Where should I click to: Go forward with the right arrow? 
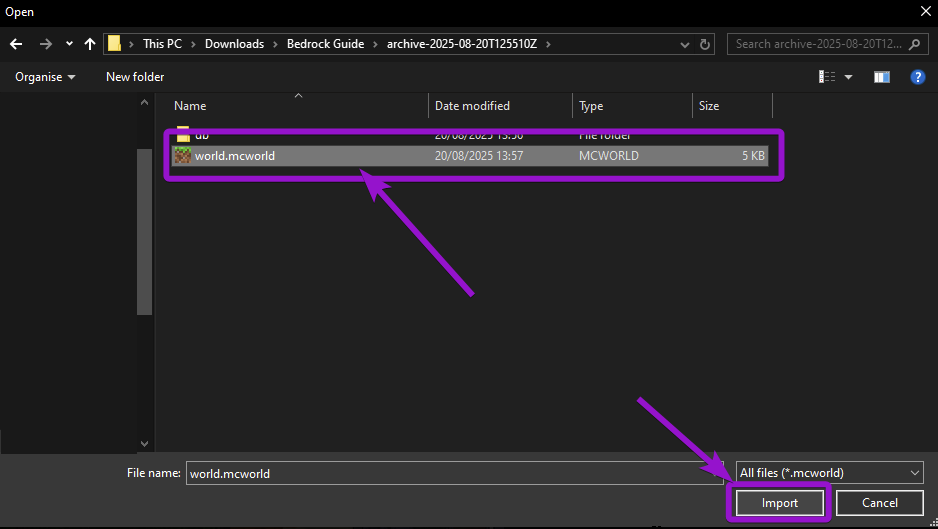tap(45, 44)
